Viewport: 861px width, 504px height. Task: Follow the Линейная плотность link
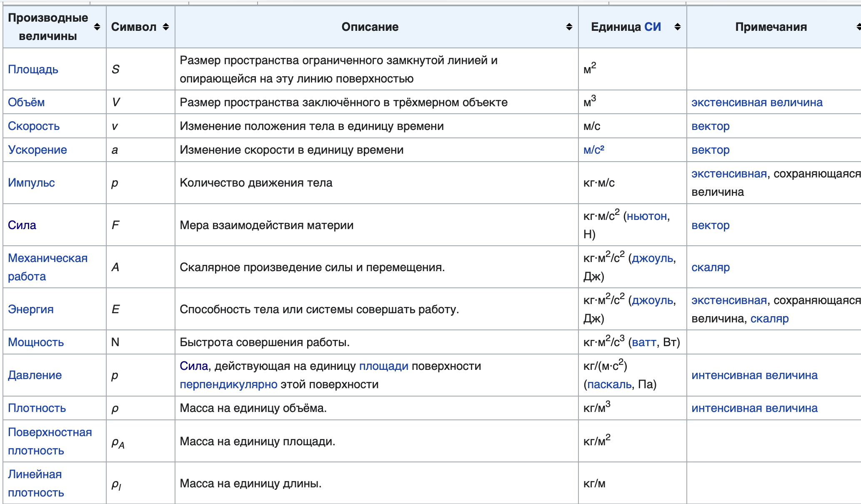(x=36, y=483)
